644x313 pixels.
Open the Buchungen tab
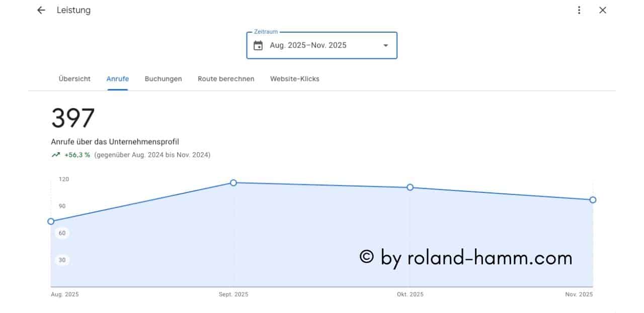[x=163, y=79]
